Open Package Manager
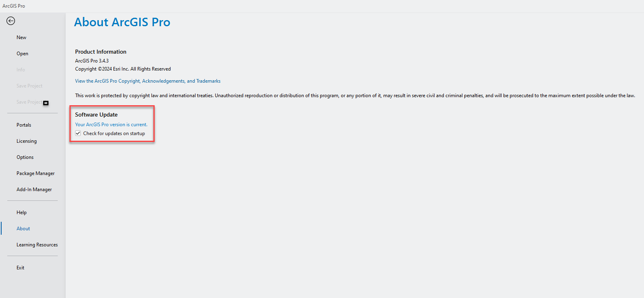Image resolution: width=644 pixels, height=298 pixels. click(x=36, y=173)
